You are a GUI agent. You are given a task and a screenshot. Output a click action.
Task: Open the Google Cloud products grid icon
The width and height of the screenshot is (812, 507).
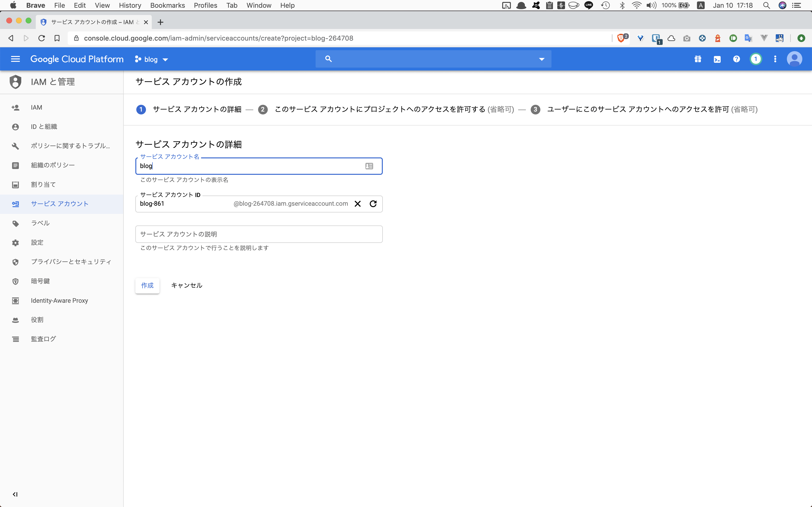698,59
